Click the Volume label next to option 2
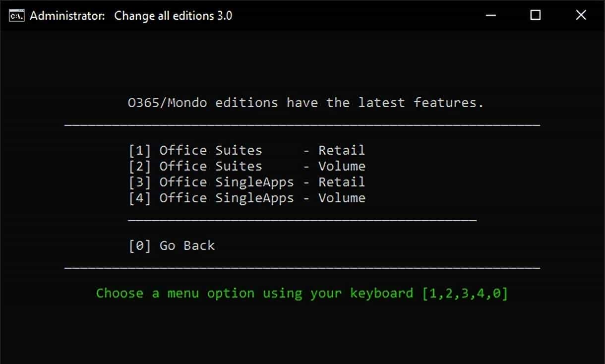The width and height of the screenshot is (605, 364). (x=342, y=166)
